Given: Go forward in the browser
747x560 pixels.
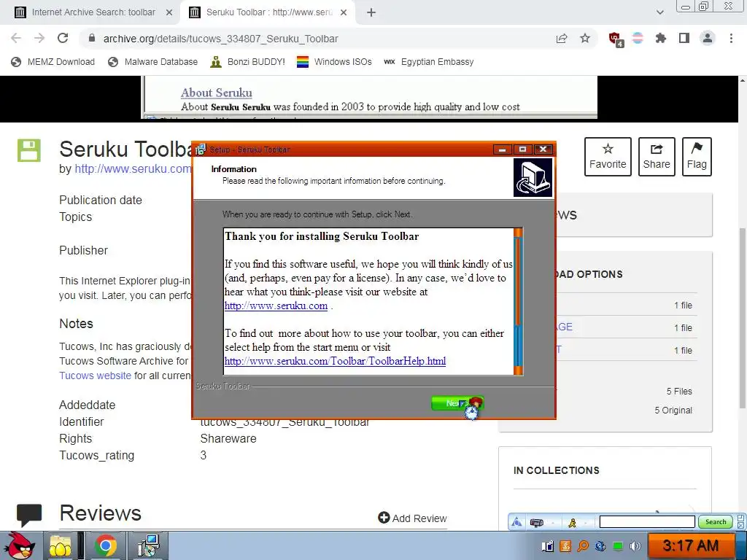Looking at the screenshot, I should click(x=39, y=38).
